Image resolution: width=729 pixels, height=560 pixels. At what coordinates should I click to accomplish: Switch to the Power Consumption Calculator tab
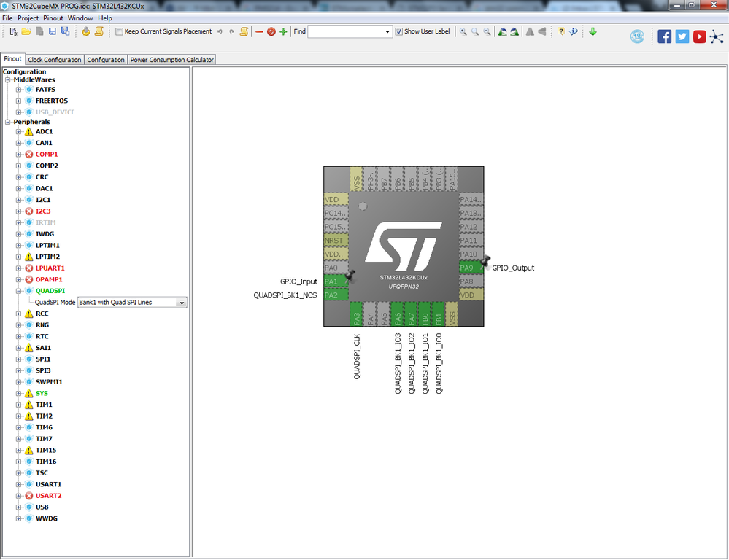tap(171, 60)
